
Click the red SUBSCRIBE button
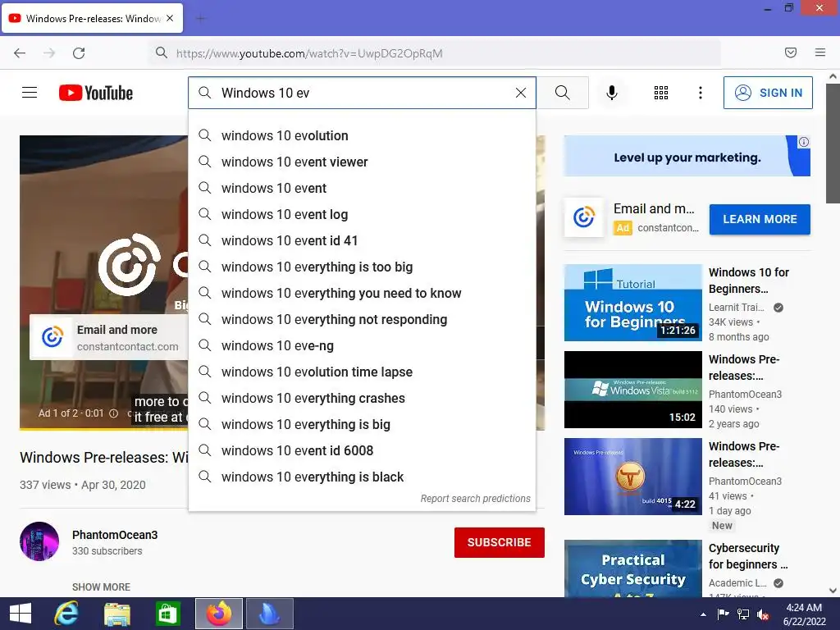point(500,542)
